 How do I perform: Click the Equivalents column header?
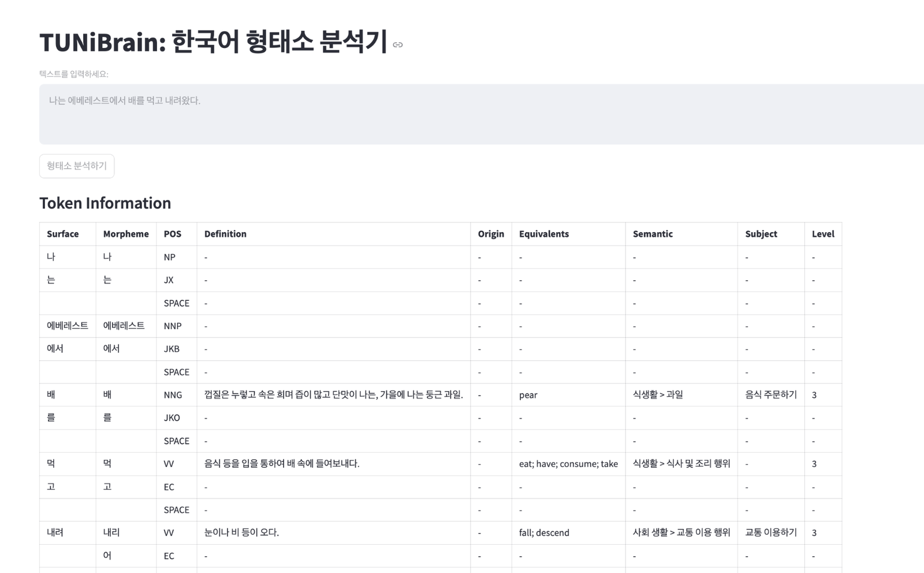click(543, 234)
